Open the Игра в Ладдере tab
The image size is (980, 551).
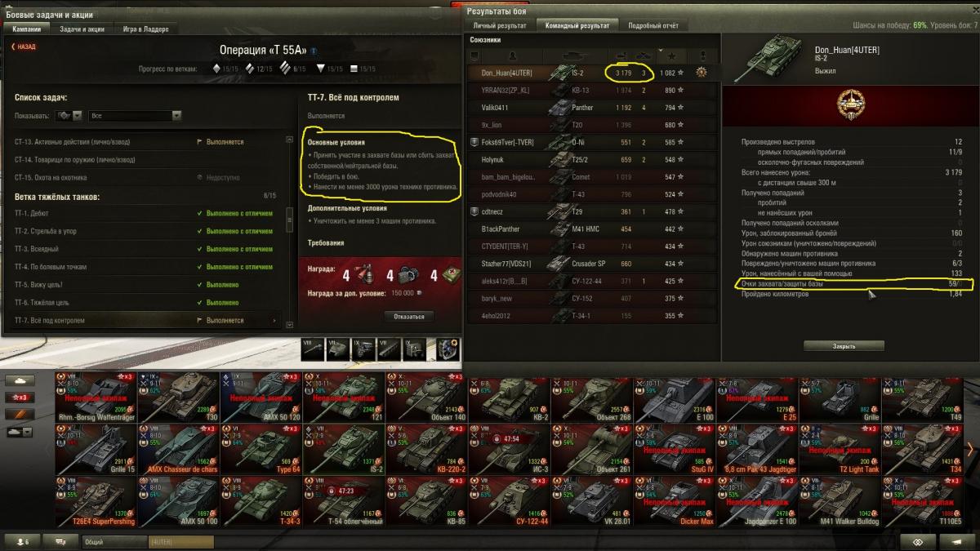tap(145, 29)
